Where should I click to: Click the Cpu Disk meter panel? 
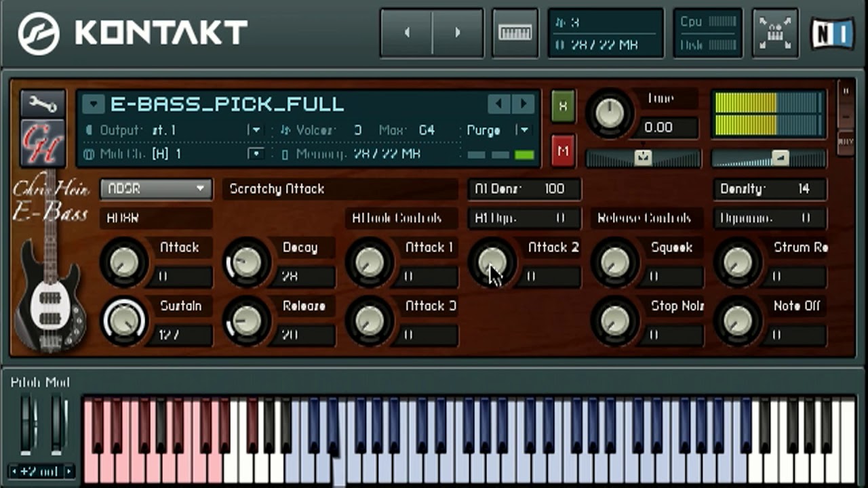click(x=707, y=33)
